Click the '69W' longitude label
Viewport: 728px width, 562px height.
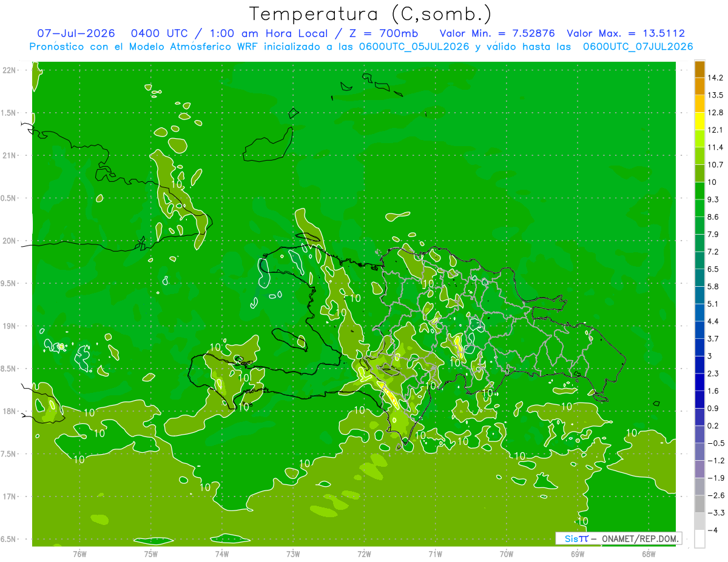[578, 554]
